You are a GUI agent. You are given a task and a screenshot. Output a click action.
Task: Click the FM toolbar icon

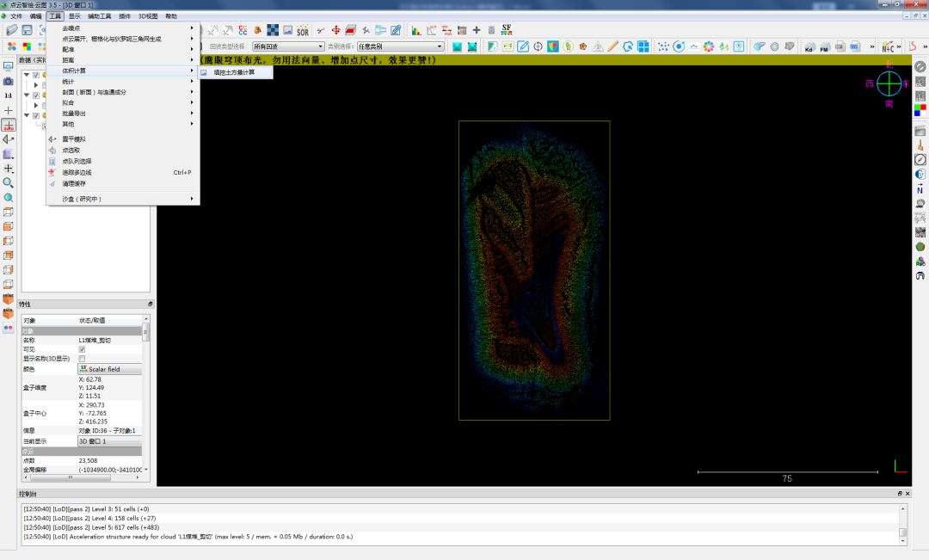click(x=824, y=46)
